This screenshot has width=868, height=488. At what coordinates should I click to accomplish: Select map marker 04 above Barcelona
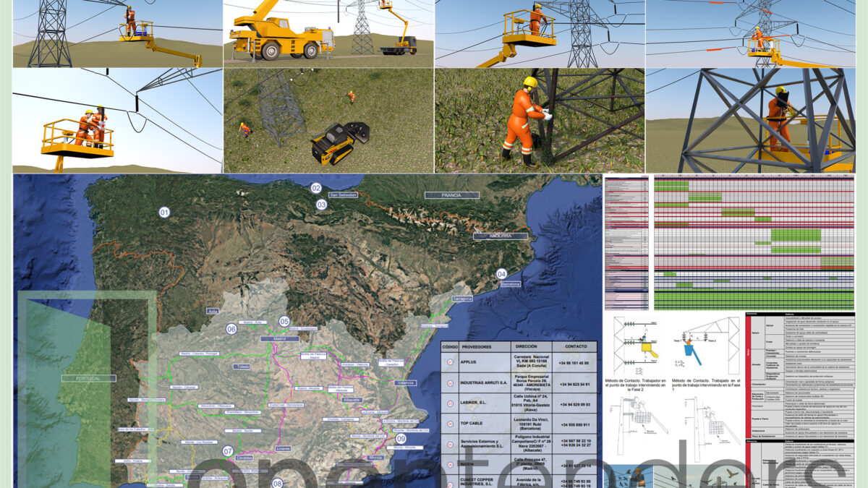(x=501, y=274)
